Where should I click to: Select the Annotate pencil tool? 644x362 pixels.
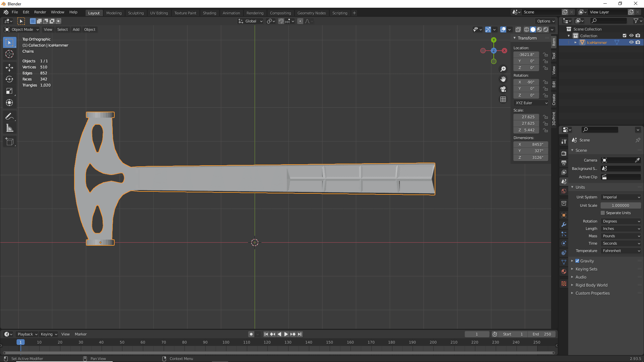tap(9, 117)
